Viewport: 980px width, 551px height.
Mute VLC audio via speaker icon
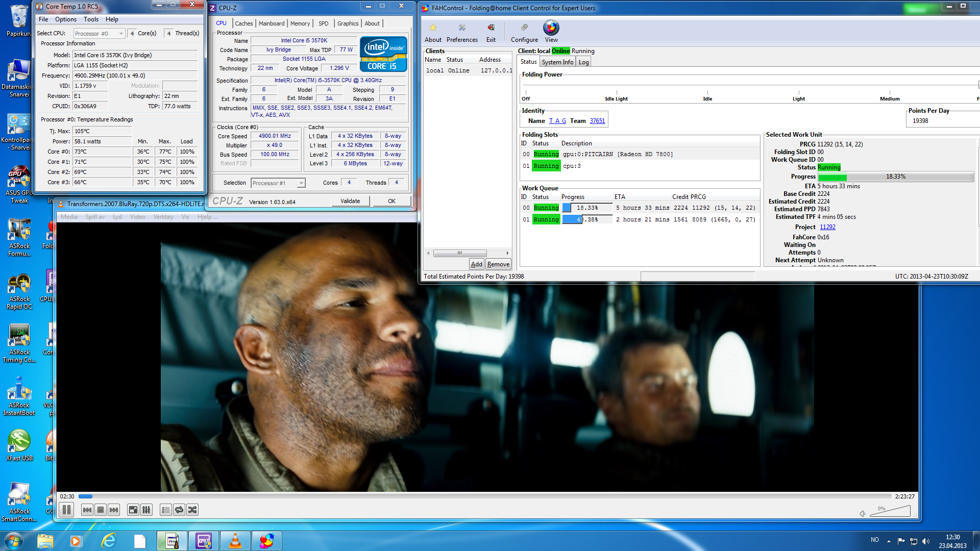click(863, 514)
